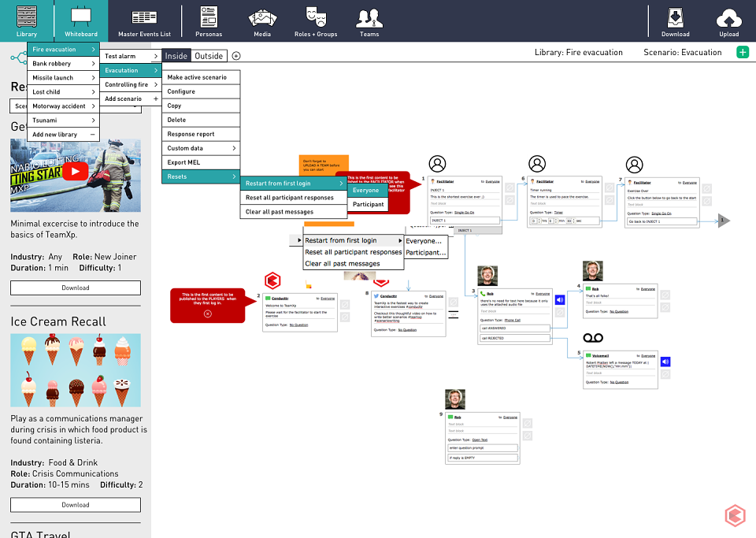Image resolution: width=756 pixels, height=538 pixels.
Task: Click the blue speaker icon on phone call card
Action: pyautogui.click(x=560, y=300)
